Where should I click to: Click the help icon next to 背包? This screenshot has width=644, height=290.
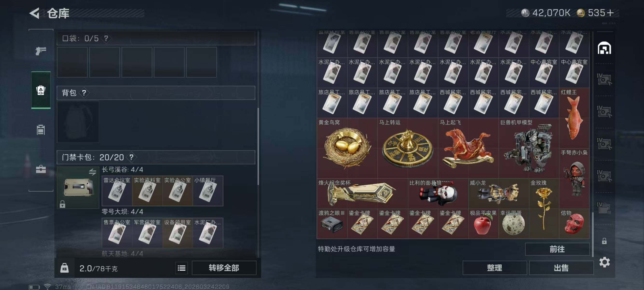click(x=84, y=93)
